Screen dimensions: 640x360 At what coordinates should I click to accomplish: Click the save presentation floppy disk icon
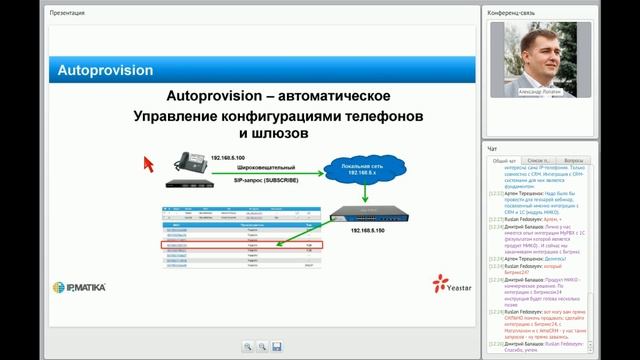277,347
